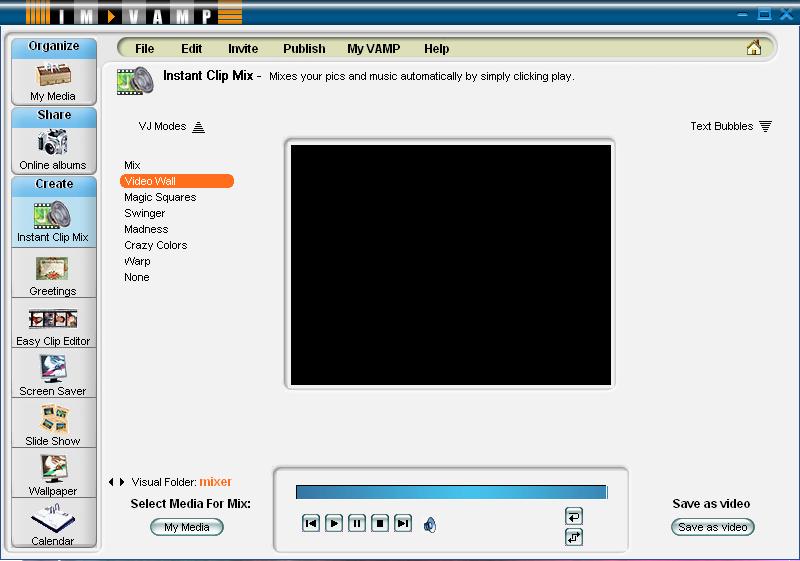The height and width of the screenshot is (561, 800).
Task: Play the mix
Action: coord(334,523)
